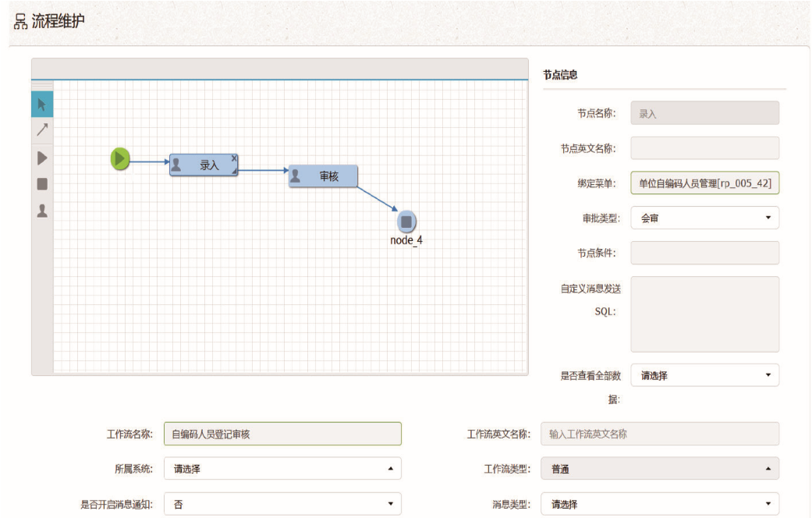Expand the 工作流类型 dropdown showing 普通
This screenshot has width=812, height=518.
pyautogui.click(x=659, y=469)
